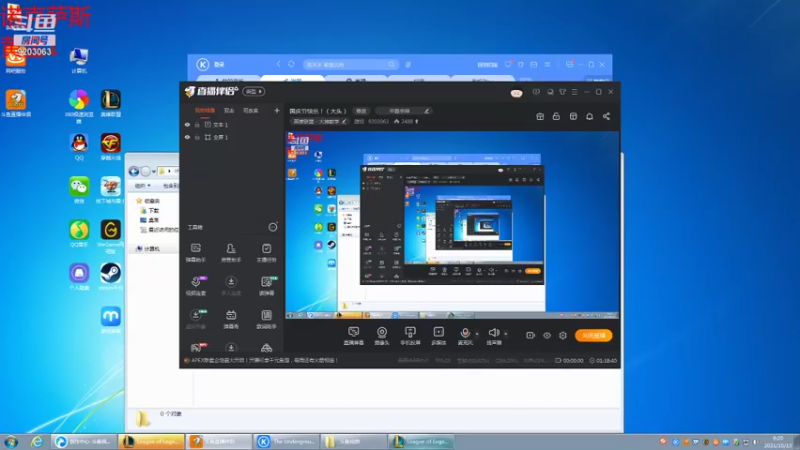The image size is (800, 450).
Task: Hide the 全屏 1 layer via eye icon
Action: point(187,137)
